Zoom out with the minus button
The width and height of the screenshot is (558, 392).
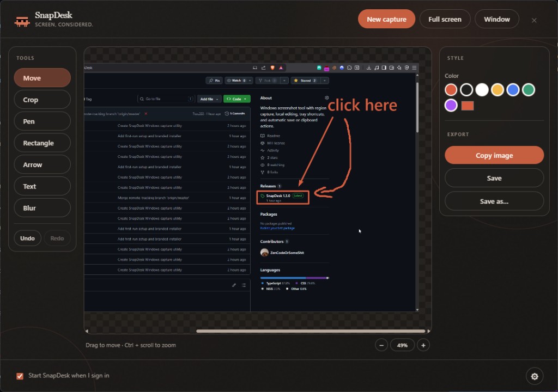381,345
